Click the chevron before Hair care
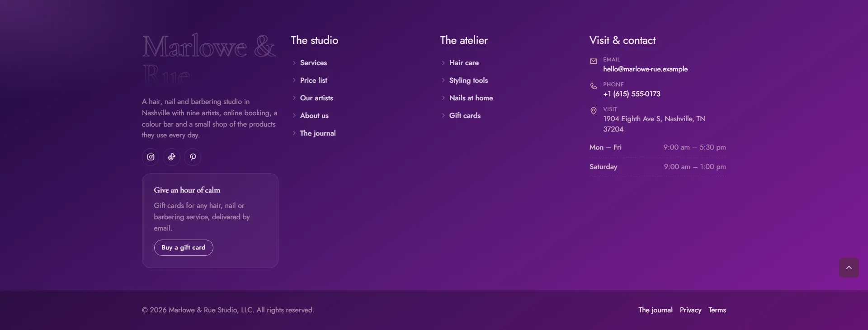Image resolution: width=868 pixels, height=330 pixels. point(443,63)
